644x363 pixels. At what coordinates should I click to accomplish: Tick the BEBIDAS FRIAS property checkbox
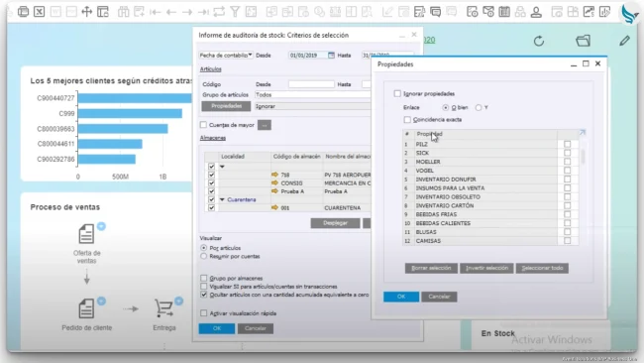click(x=567, y=214)
